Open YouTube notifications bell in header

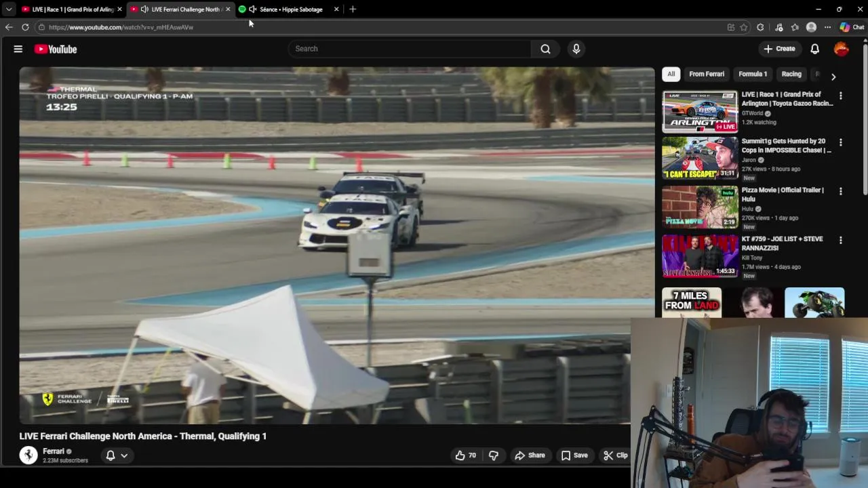pos(814,49)
